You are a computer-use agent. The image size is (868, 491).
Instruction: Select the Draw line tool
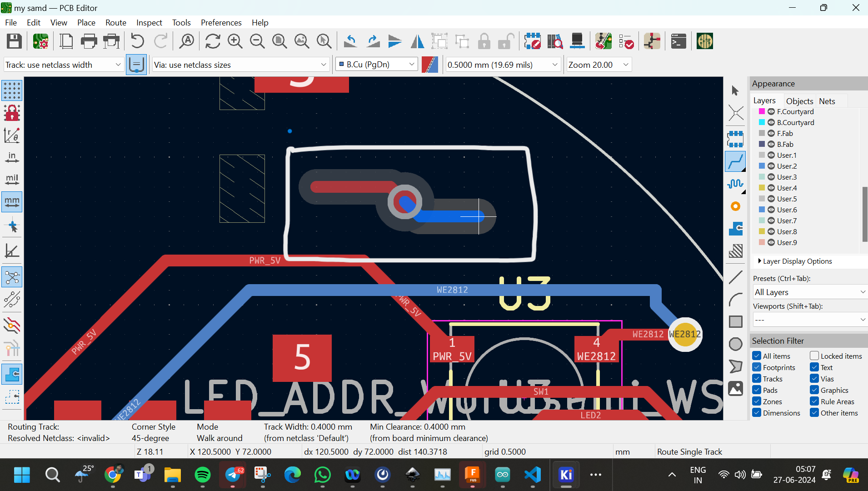pos(735,277)
